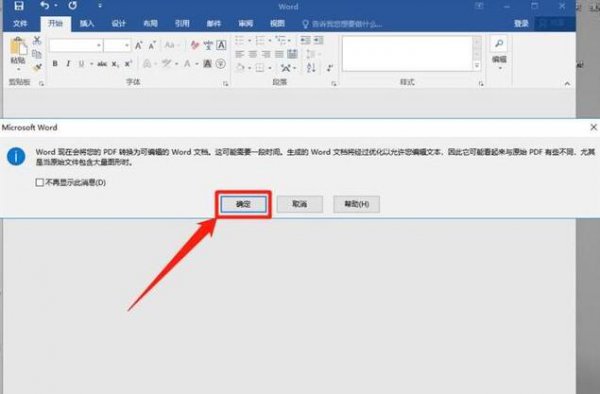The height and width of the screenshot is (394, 600).
Task: Click the Save icon in quick access toolbar
Action: coord(19,6)
